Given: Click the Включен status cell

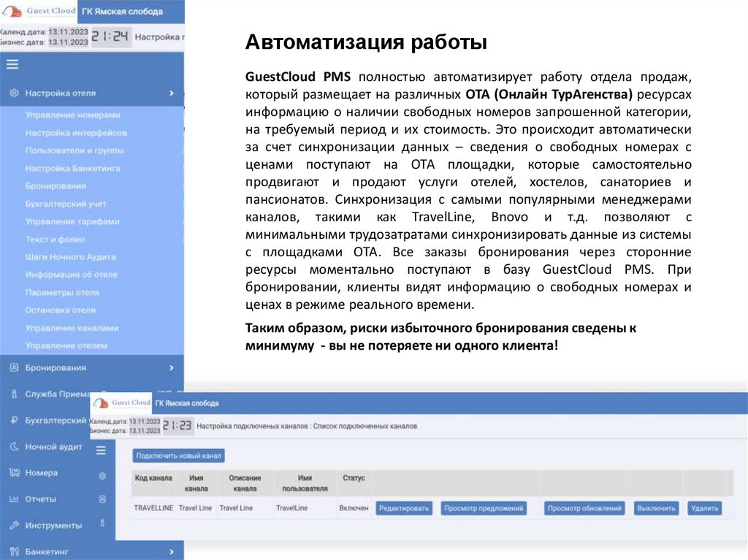Looking at the screenshot, I should [x=354, y=508].
